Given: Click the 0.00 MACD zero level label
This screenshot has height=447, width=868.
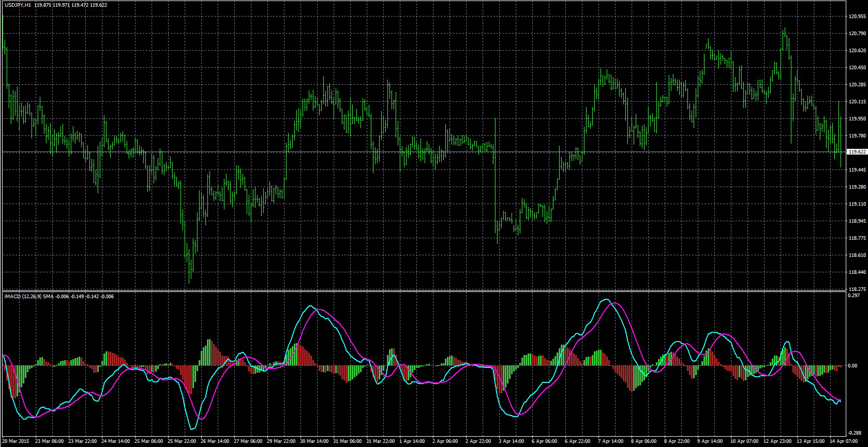Looking at the screenshot, I should (853, 366).
